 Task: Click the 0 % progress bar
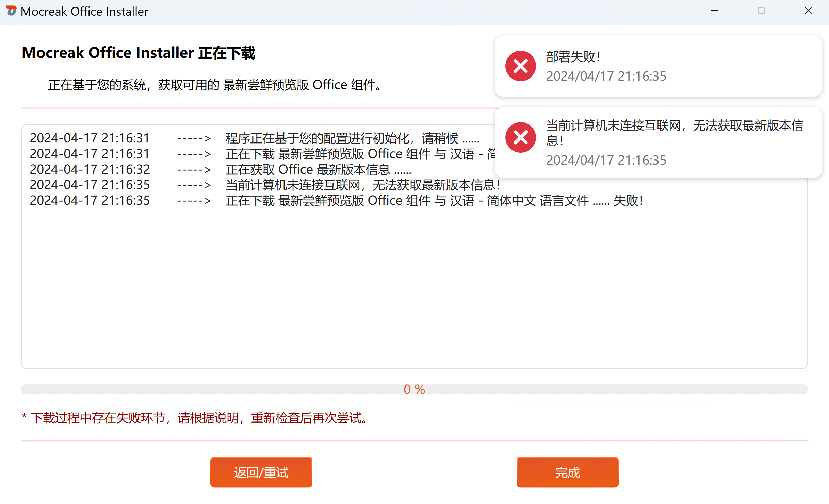click(x=414, y=389)
